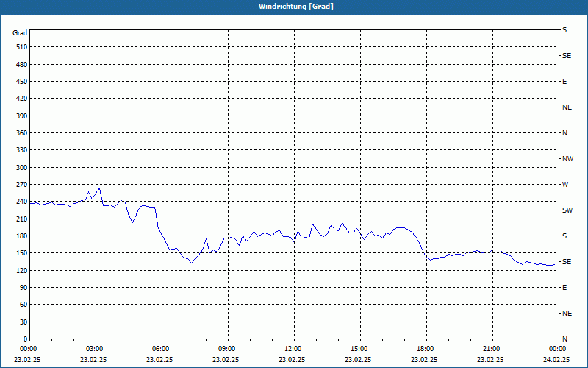Image resolution: width=588 pixels, height=368 pixels.
Task: Click the 270 degree axis value
Action: point(22,185)
